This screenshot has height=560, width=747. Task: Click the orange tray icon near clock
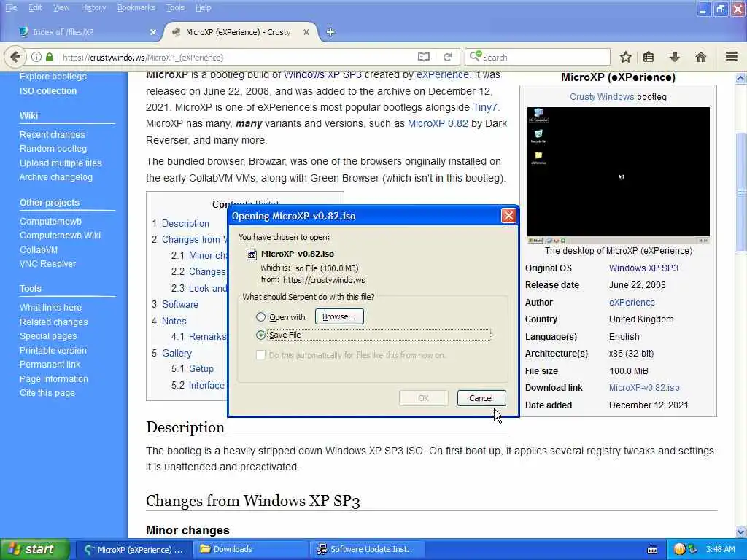tap(680, 549)
